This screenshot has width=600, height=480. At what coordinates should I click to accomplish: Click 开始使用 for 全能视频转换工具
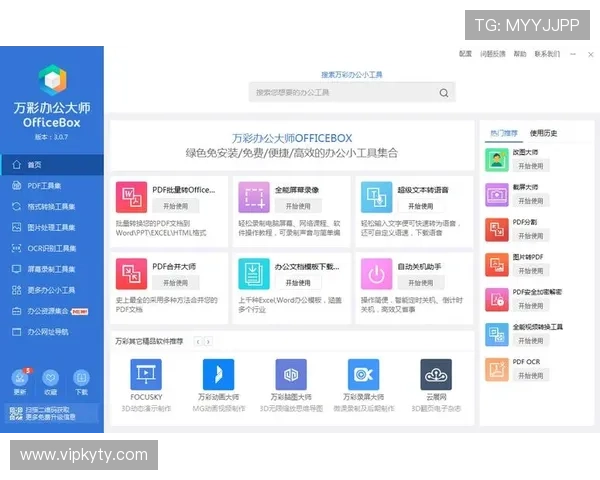pyautogui.click(x=531, y=341)
